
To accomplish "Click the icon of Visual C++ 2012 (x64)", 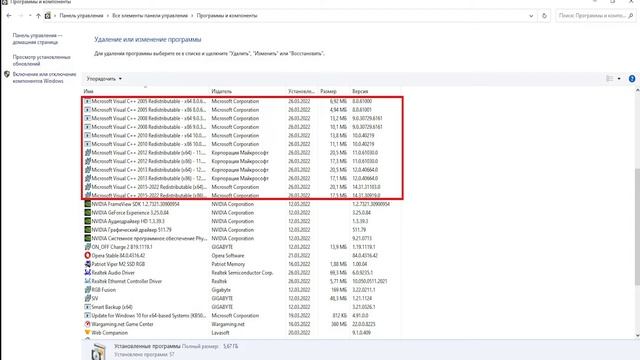I will click(87, 153).
